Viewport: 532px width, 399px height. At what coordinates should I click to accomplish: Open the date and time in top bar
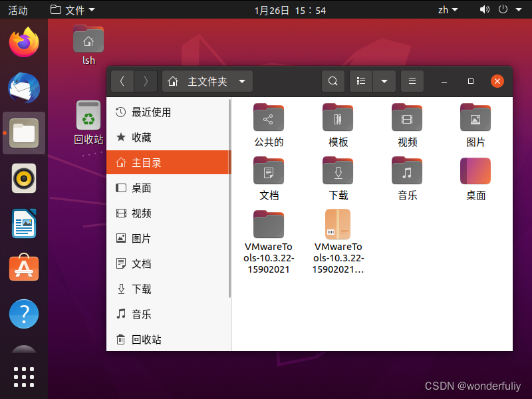coord(290,11)
